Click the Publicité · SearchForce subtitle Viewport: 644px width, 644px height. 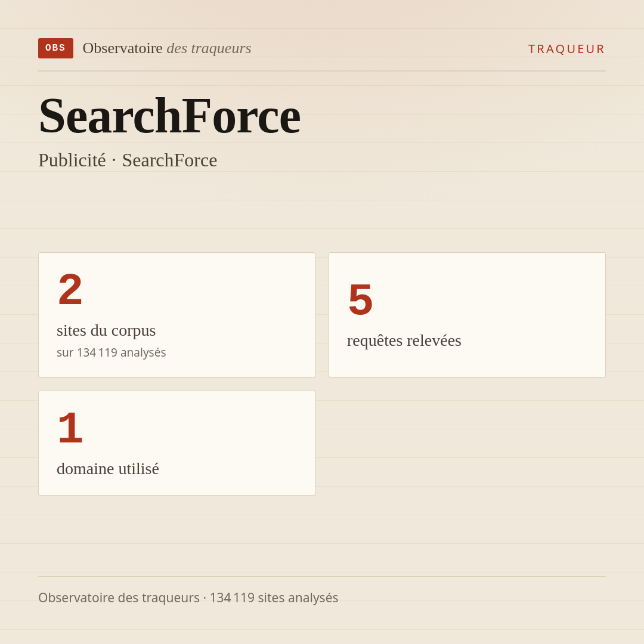pyautogui.click(x=128, y=160)
